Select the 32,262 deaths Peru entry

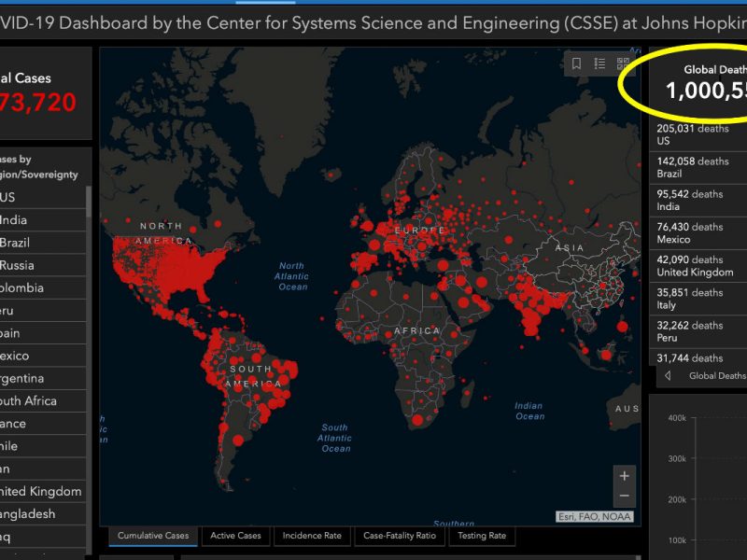click(x=698, y=332)
